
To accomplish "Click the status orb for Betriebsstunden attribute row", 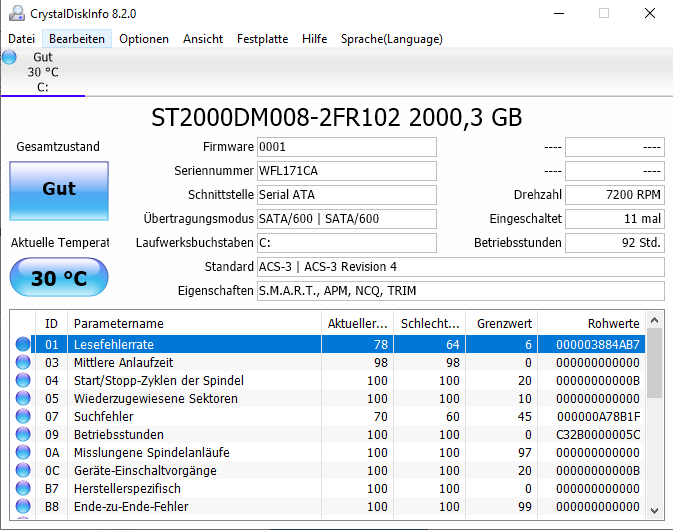I will click(x=23, y=434).
